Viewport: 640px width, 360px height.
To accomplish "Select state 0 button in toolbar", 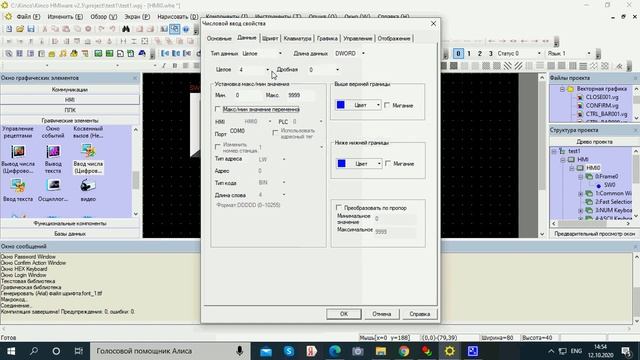I will (458, 53).
